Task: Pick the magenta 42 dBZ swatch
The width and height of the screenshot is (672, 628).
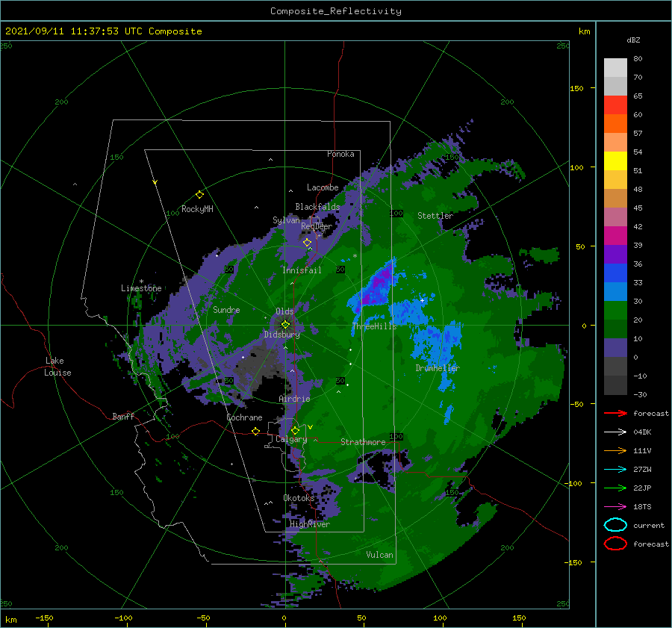Action: pos(615,235)
